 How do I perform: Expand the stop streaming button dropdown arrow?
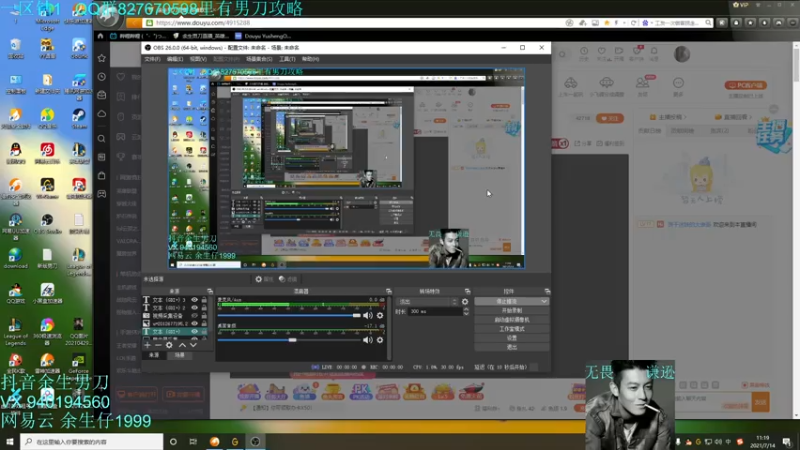pos(544,302)
